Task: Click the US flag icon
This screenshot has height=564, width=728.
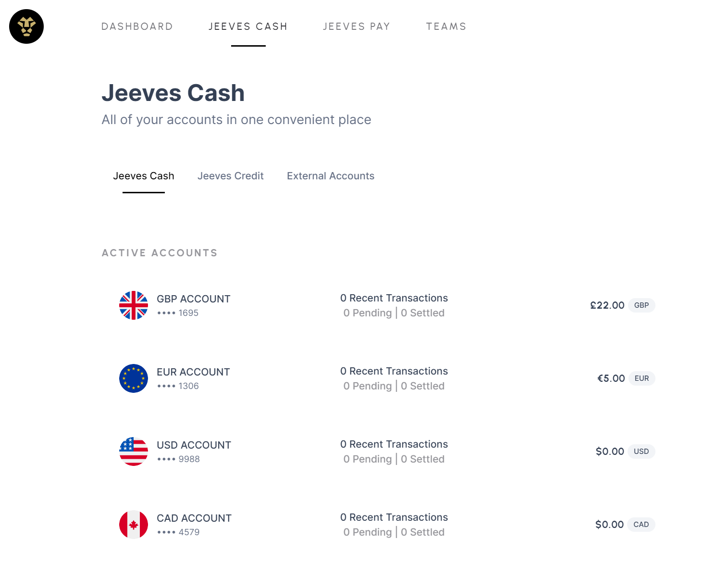Action: point(134,451)
